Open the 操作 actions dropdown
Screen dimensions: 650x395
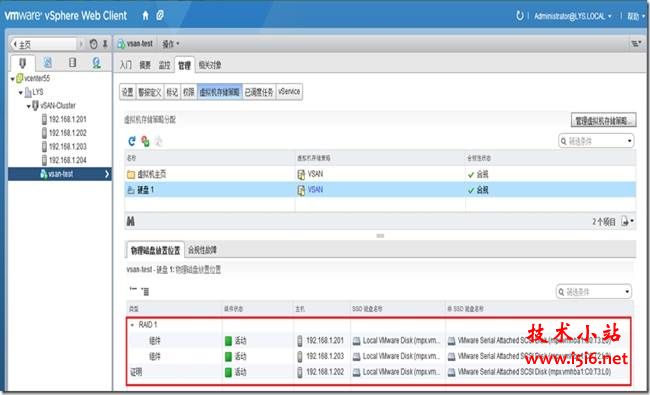[170, 44]
